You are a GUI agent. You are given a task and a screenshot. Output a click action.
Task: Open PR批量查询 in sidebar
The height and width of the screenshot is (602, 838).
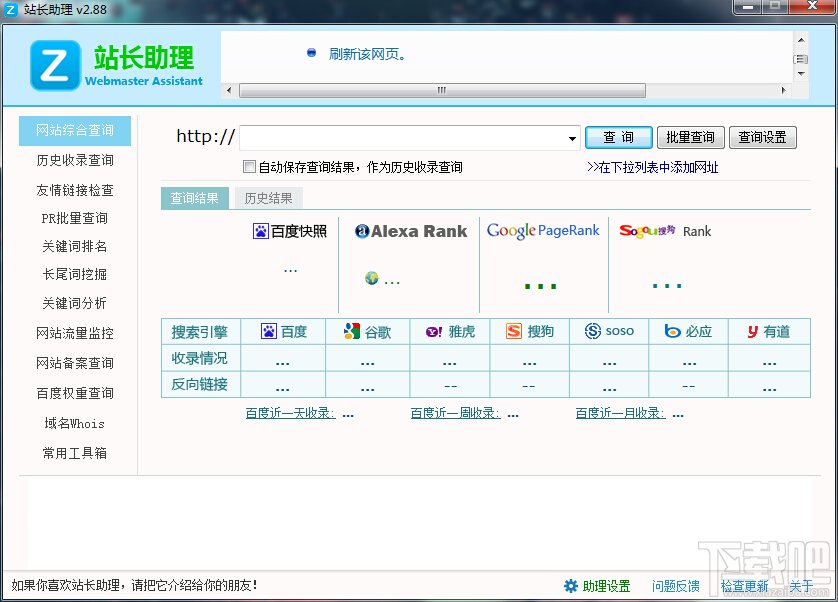pos(75,218)
